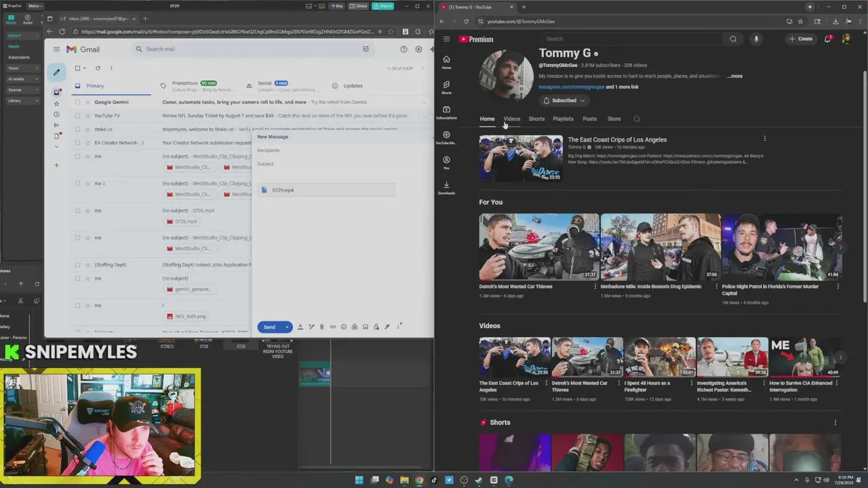
Task: Click insert emoji icon in compose toolbar
Action: pos(343,327)
